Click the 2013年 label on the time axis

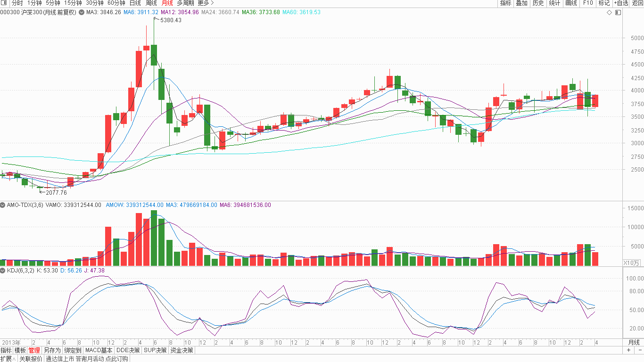click(11, 342)
